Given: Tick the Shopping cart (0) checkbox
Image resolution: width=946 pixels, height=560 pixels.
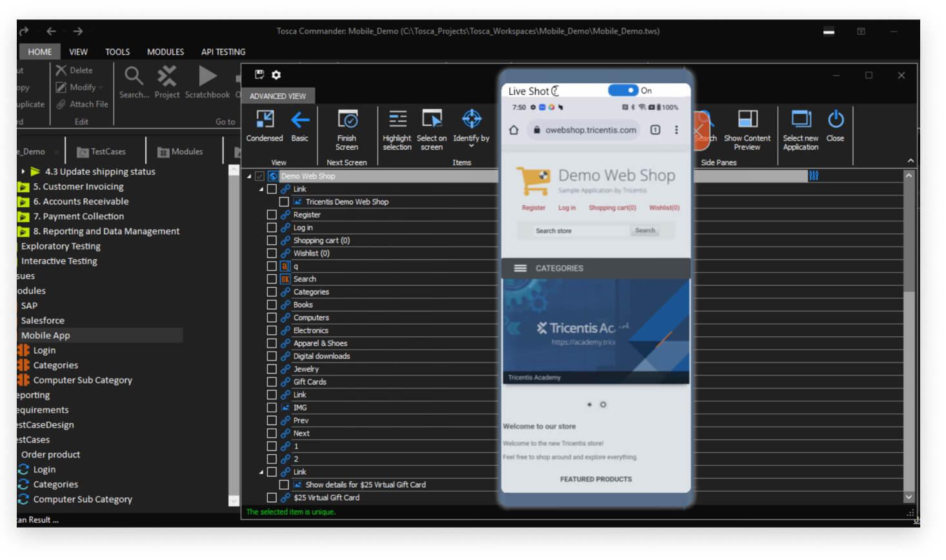Looking at the screenshot, I should pos(272,241).
